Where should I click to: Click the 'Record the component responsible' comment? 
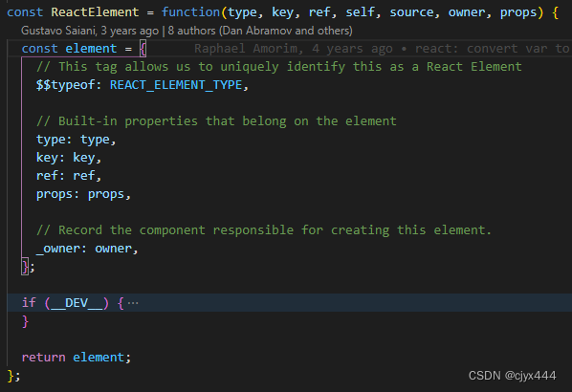[264, 230]
